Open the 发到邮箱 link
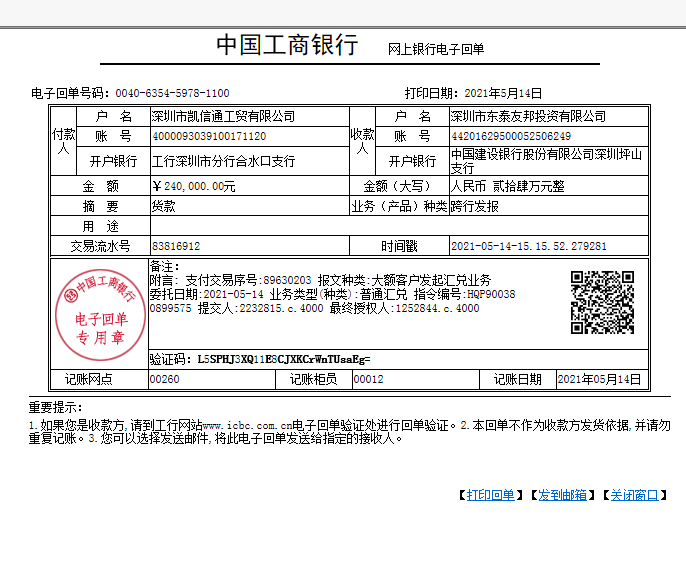The height and width of the screenshot is (569, 686). coord(562,495)
